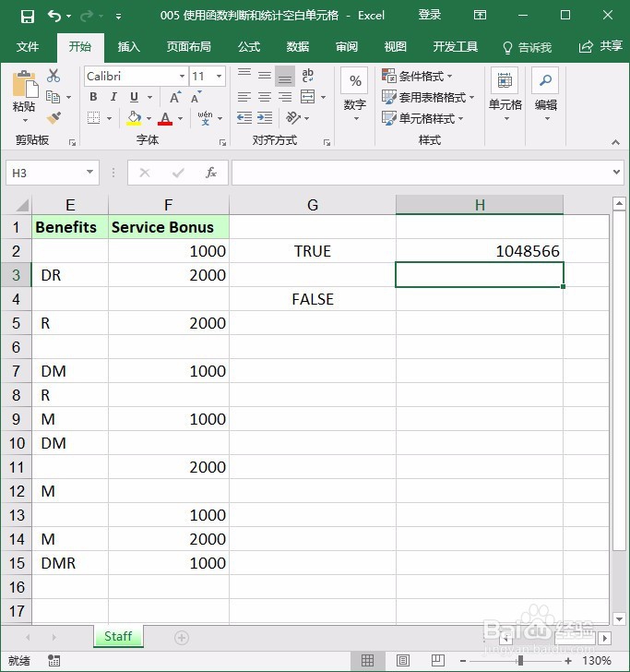Switch to Page Break Preview

[438, 660]
